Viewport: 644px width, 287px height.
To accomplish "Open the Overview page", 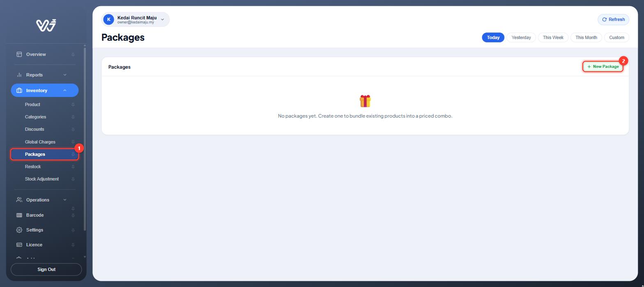I will (45, 54).
